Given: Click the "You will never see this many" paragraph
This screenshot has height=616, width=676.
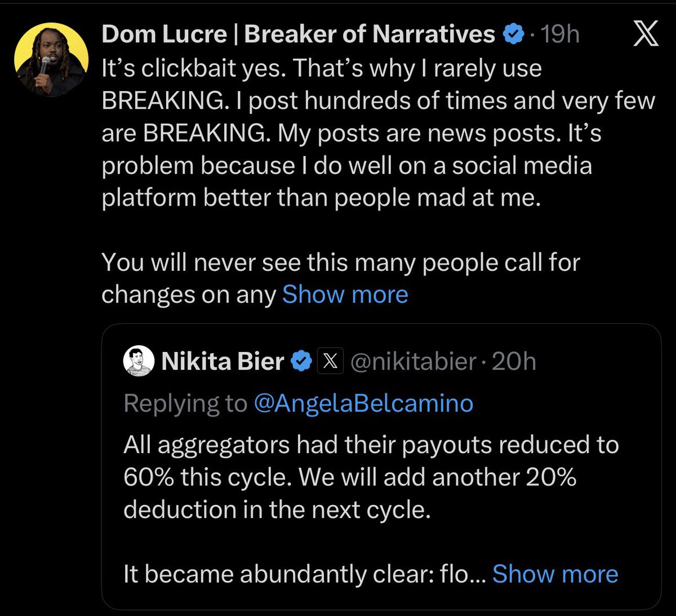Looking at the screenshot, I should [341, 278].
